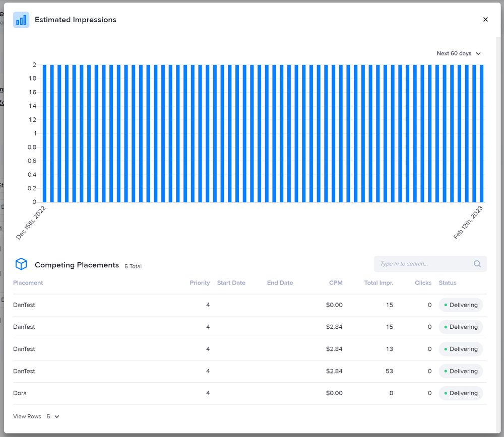Sort by End Date column header
Viewport: 504px width, 437px height.
click(x=280, y=283)
